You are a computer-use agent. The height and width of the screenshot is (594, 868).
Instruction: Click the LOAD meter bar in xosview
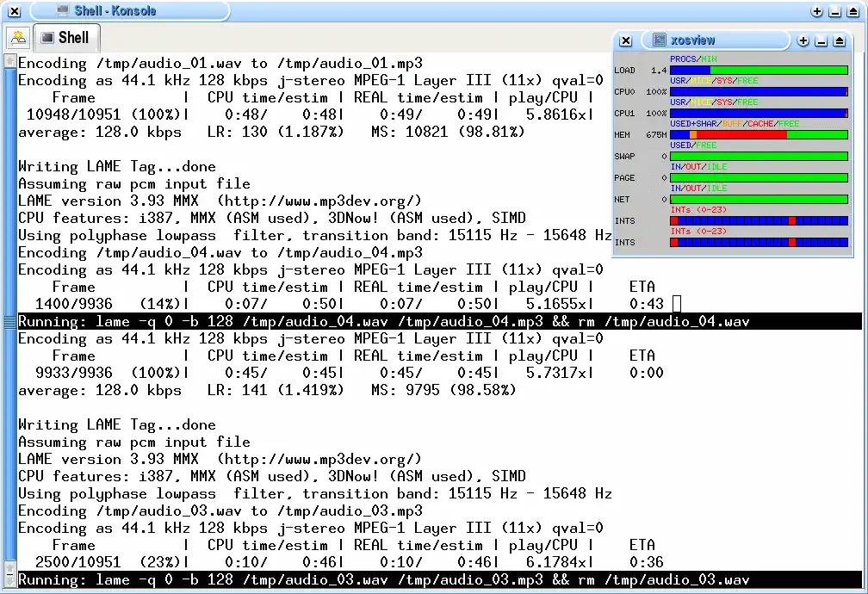759,71
